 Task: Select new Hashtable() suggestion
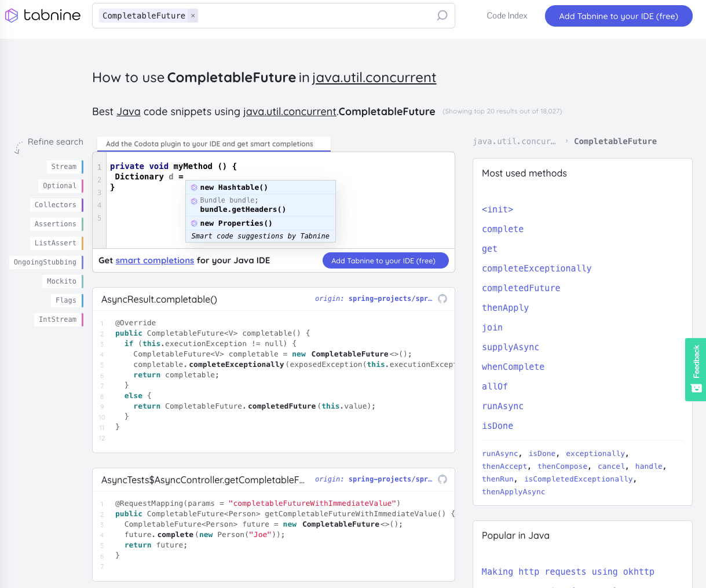261,188
